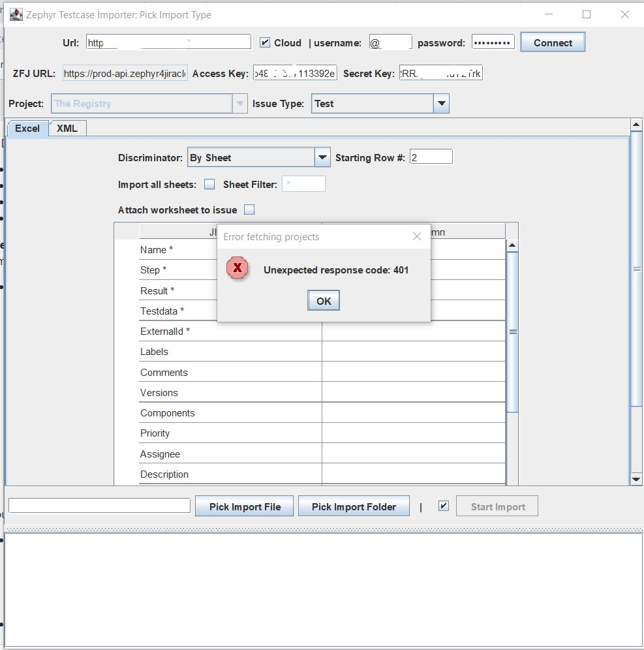Click main panel scroll down arrow
644x650 pixels.
click(636, 480)
